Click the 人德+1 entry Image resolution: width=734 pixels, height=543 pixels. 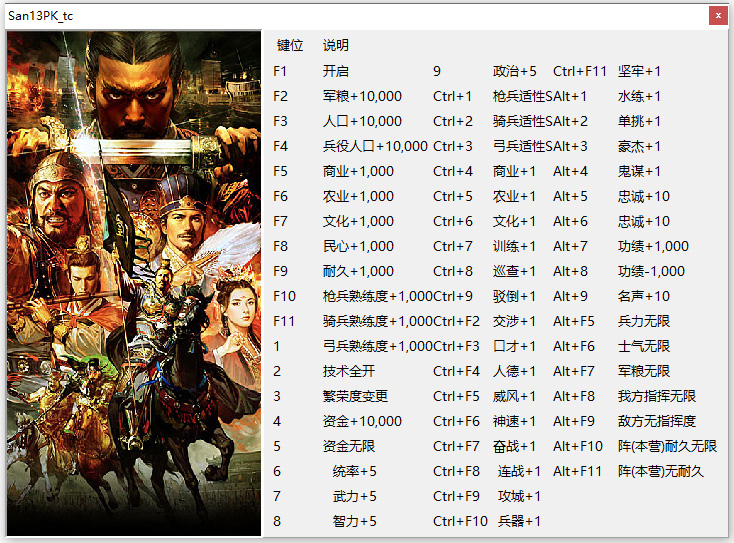pos(514,372)
